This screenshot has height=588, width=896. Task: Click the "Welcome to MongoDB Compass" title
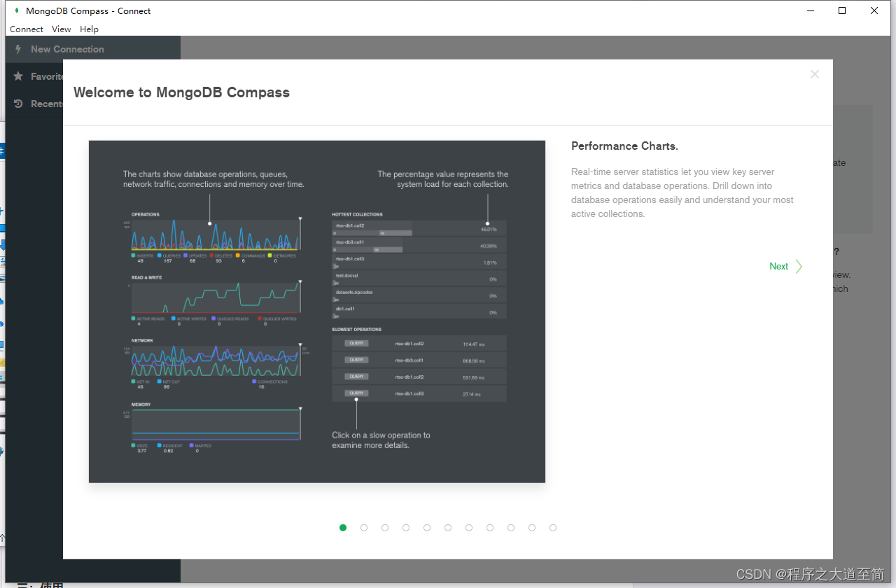click(181, 92)
